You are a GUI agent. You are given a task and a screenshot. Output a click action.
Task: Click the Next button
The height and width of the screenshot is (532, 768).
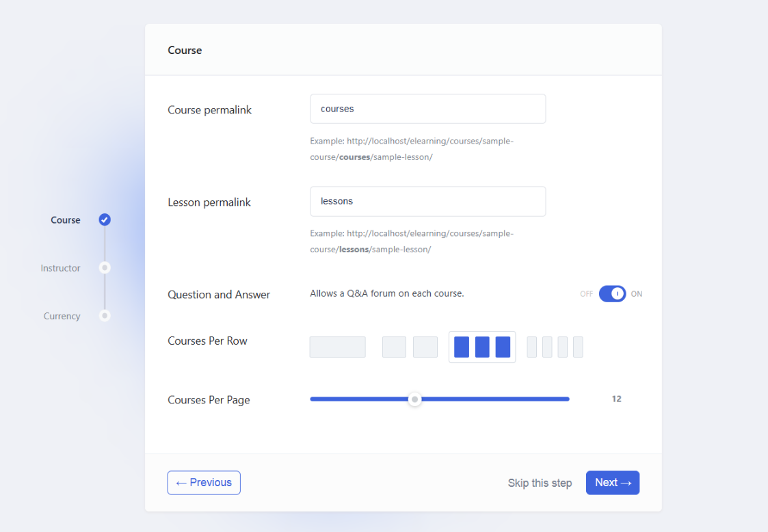612,483
